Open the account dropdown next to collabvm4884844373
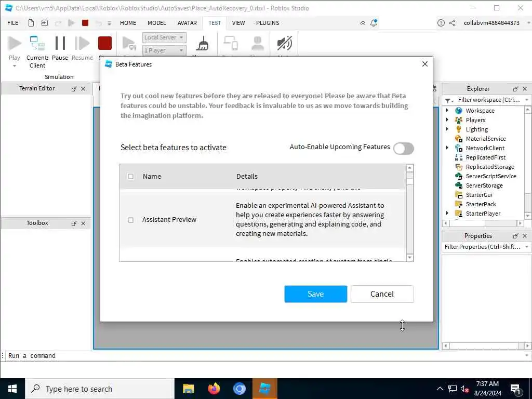Viewport: 532px width, 399px height. coord(528,23)
